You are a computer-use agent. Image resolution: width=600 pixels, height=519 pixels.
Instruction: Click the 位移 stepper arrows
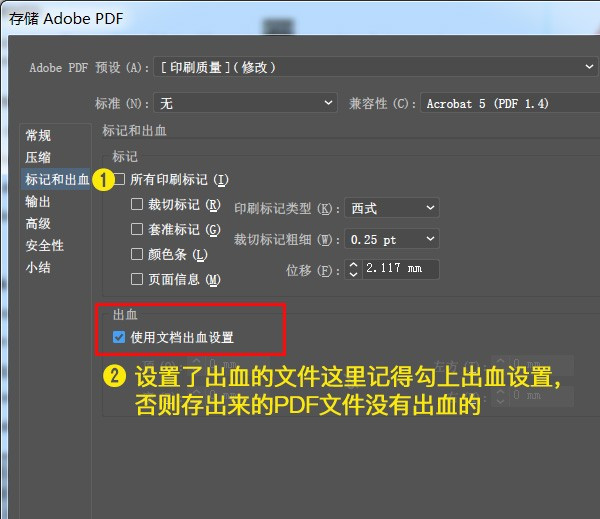coord(354,269)
